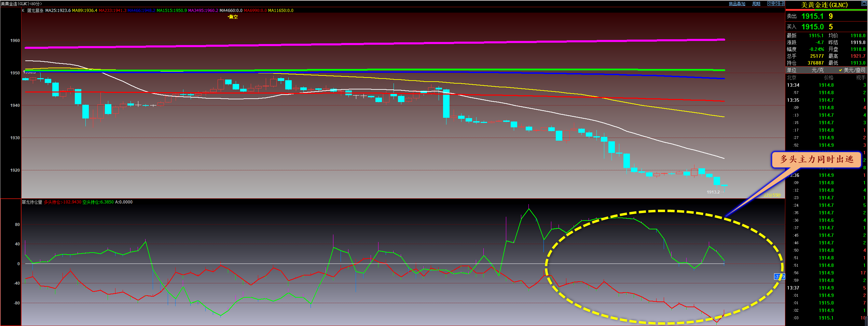Click the 多头持仓:-102.9430 value label
Viewport: 868px width, 326px height.
pyautogui.click(x=63, y=202)
